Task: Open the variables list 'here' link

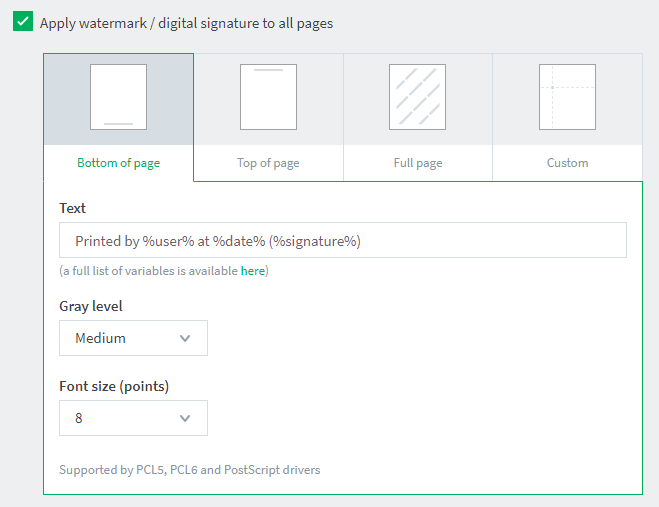Action: point(253,271)
